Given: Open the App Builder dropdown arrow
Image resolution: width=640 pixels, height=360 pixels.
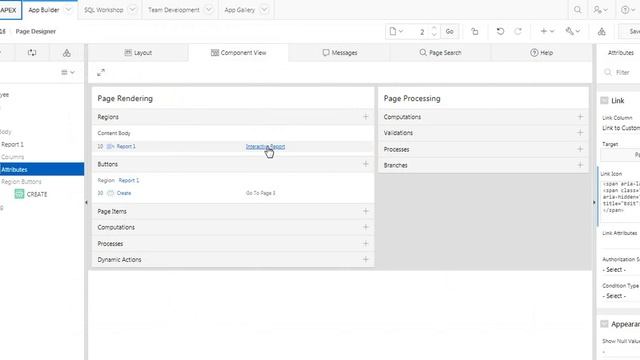Looking at the screenshot, I should click(68, 10).
